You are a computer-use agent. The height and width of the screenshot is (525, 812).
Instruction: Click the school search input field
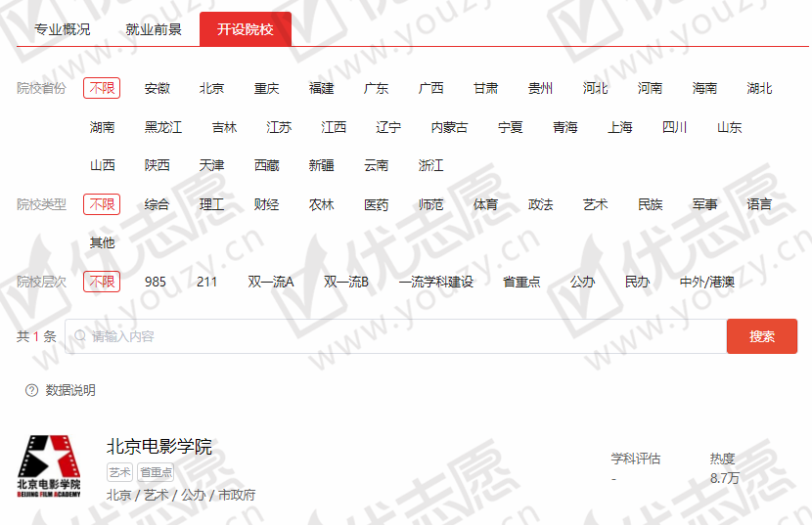[x=391, y=336]
